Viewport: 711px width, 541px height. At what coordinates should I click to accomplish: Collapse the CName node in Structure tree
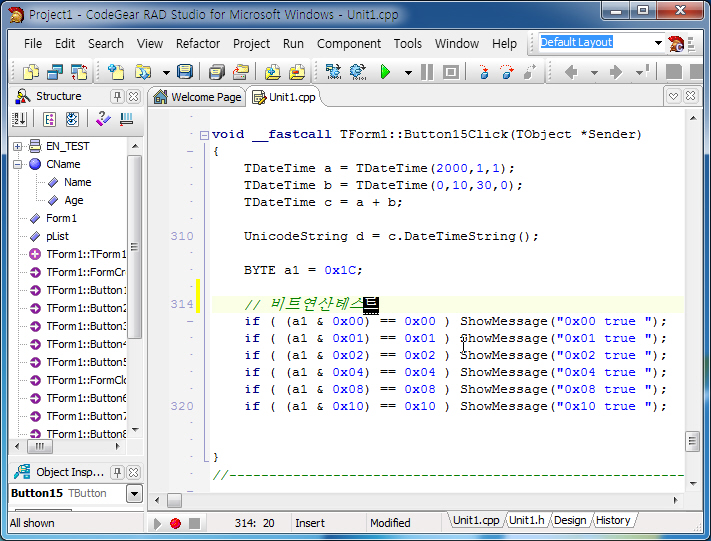(18, 164)
